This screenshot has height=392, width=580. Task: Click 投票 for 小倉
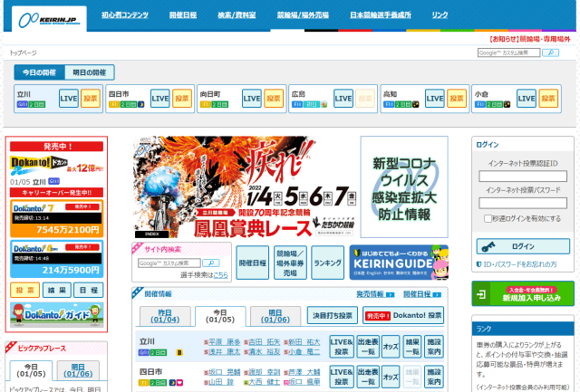548,99
